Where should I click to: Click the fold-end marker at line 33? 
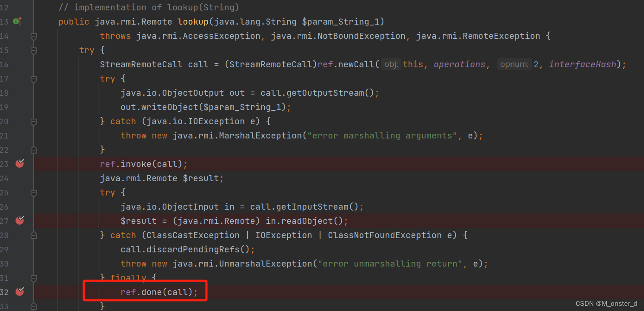point(34,306)
